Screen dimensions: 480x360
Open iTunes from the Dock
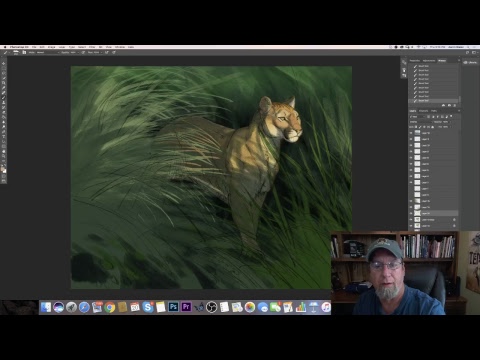pos(326,307)
